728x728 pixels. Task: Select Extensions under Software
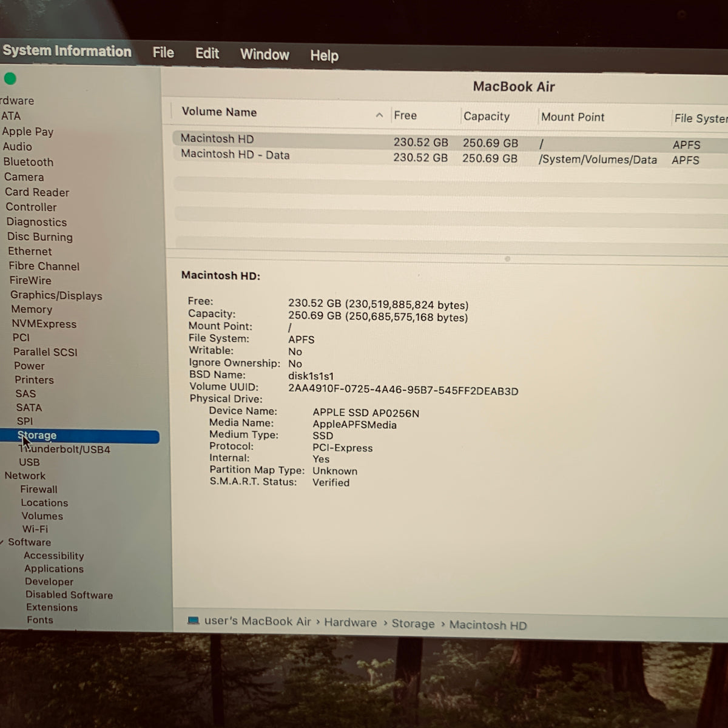[52, 607]
